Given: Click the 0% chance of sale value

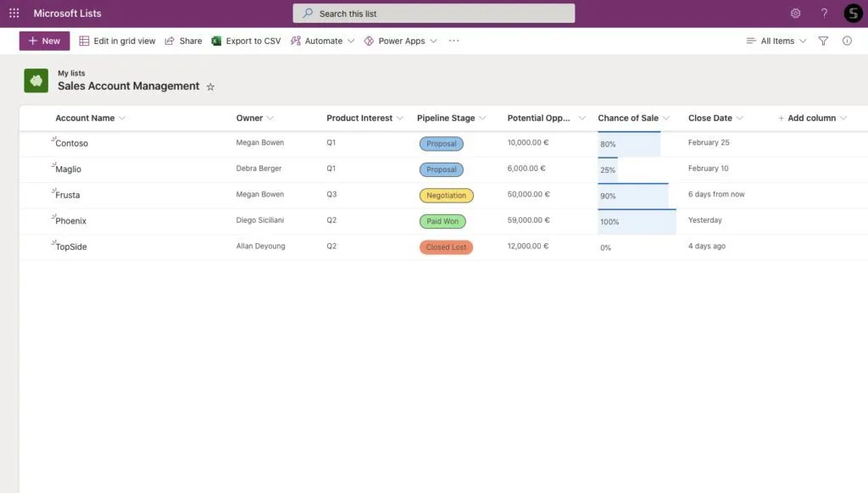Looking at the screenshot, I should 605,248.
